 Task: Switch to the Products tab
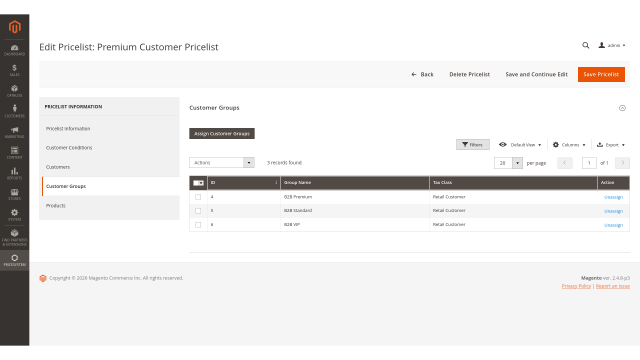click(110, 206)
